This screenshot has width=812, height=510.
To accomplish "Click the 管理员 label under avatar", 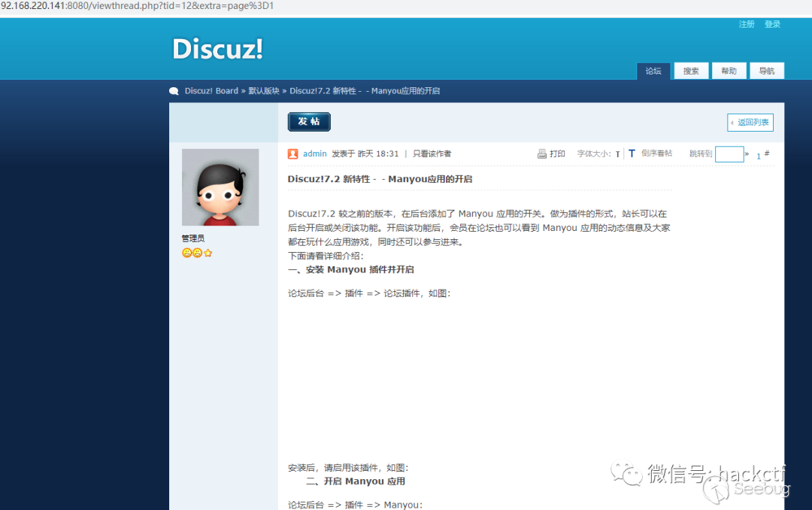I will click(193, 238).
